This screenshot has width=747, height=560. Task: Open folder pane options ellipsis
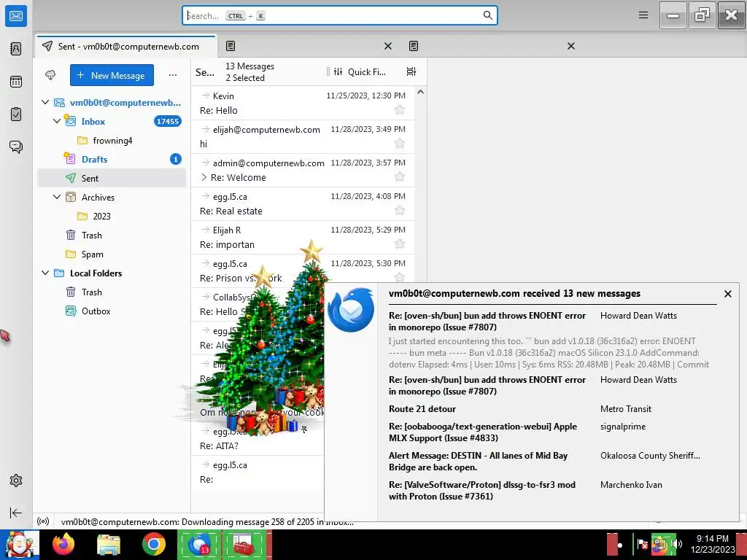[x=173, y=75]
